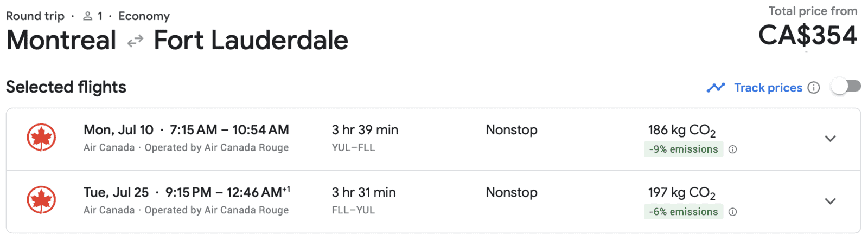Click the Track prices graph icon
The height and width of the screenshot is (241, 868).
pos(716,88)
